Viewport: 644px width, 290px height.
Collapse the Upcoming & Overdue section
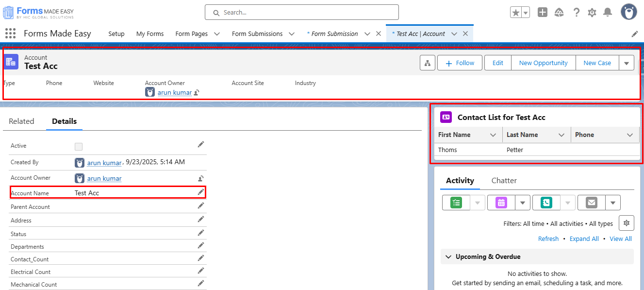click(448, 256)
